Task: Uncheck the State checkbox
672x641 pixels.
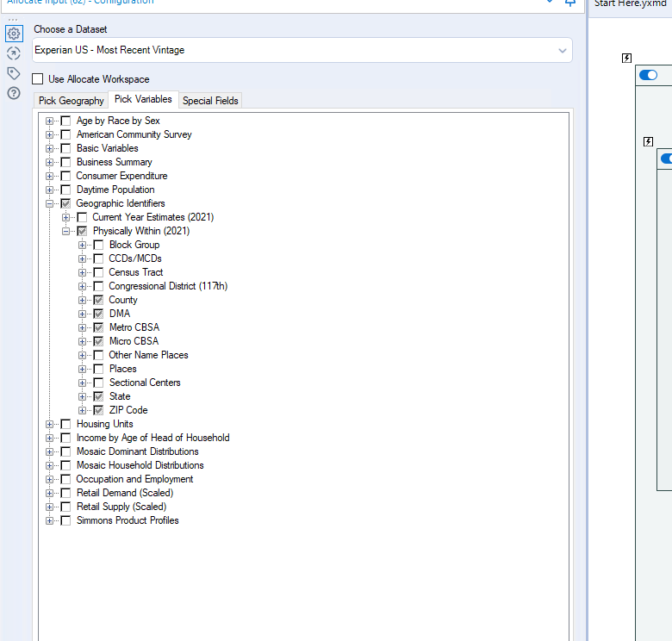Action: click(x=98, y=396)
